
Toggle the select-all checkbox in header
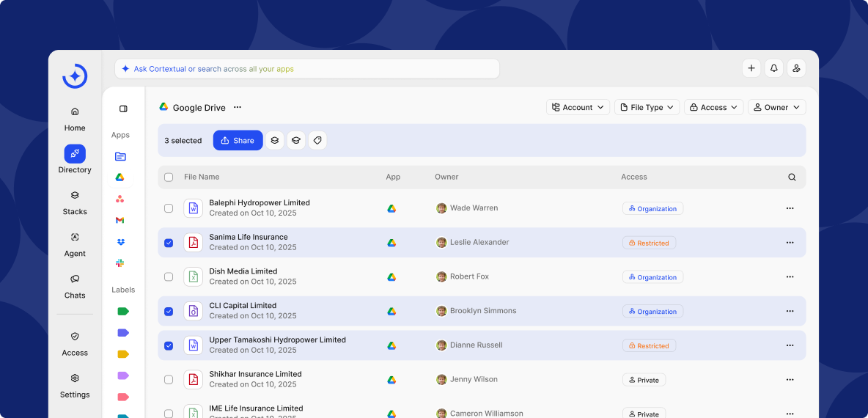pyautogui.click(x=169, y=177)
